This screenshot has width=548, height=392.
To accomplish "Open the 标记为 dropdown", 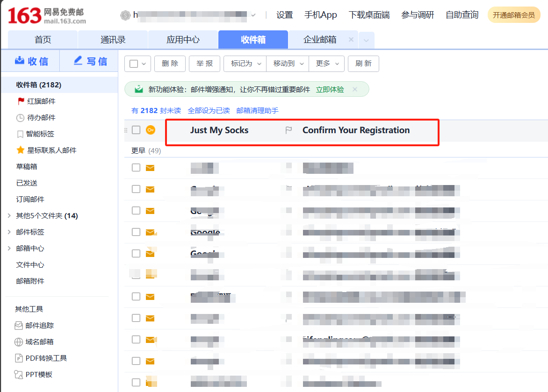I will [x=245, y=64].
